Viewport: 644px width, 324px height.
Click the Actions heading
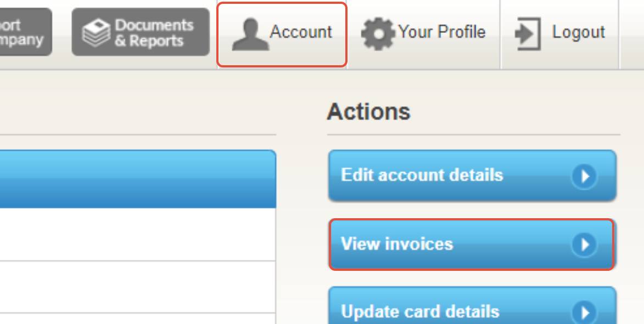point(368,111)
